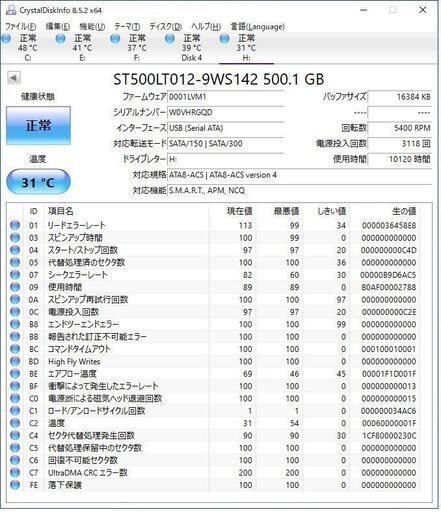Click the power on hours value 10120 時間
This screenshot has width=441, height=512.
(400, 159)
